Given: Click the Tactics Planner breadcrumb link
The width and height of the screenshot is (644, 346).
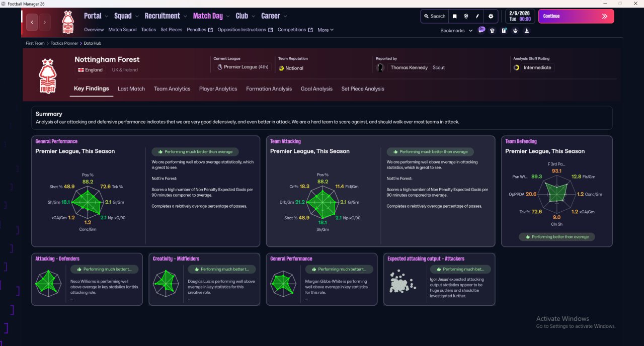Looking at the screenshot, I should 64,44.
